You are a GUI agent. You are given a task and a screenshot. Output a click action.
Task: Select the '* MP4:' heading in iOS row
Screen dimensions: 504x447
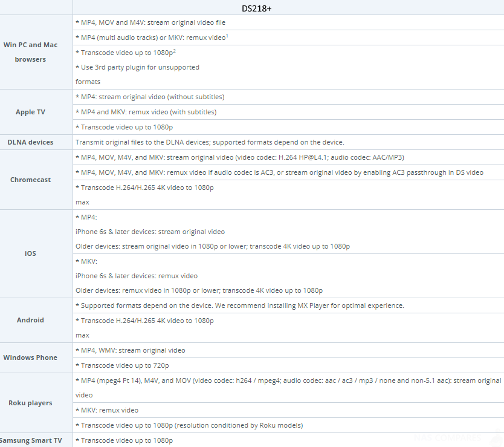coord(86,217)
